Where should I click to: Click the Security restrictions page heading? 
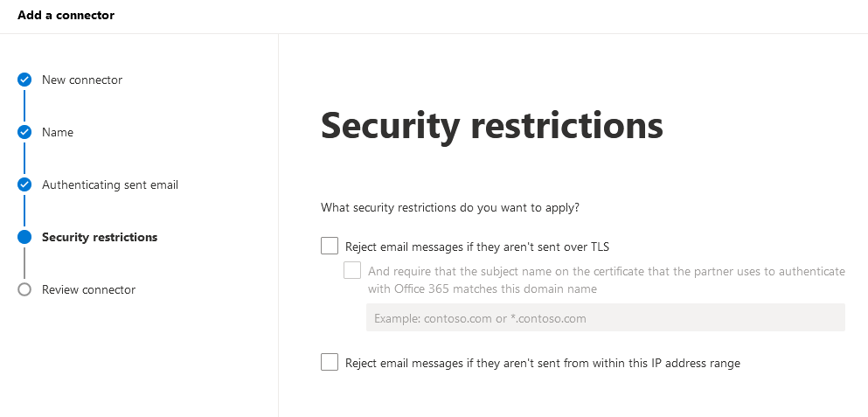tap(491, 125)
